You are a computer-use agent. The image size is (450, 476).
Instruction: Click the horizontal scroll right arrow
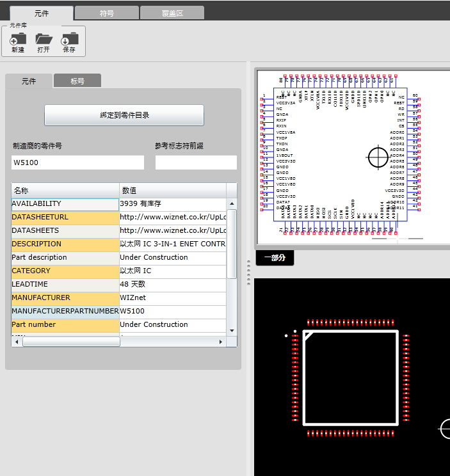[221, 342]
